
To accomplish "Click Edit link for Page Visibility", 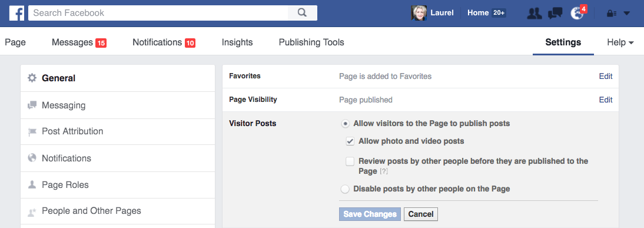I will pyautogui.click(x=605, y=100).
